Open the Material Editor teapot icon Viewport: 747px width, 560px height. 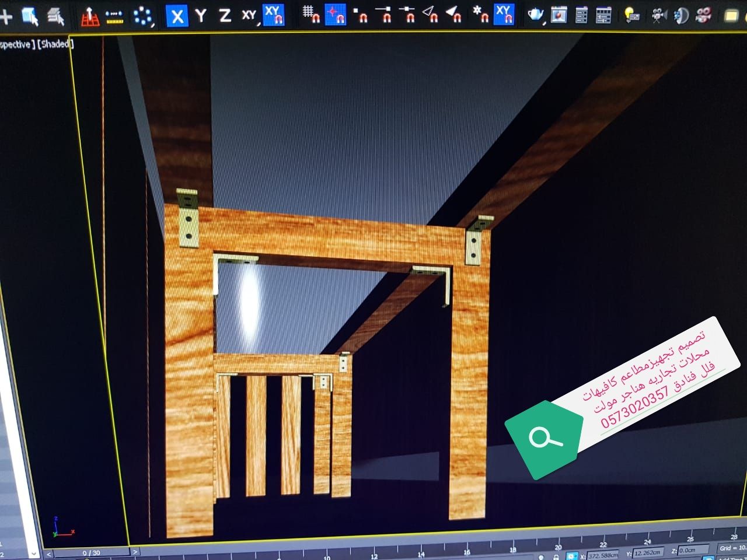click(x=535, y=16)
